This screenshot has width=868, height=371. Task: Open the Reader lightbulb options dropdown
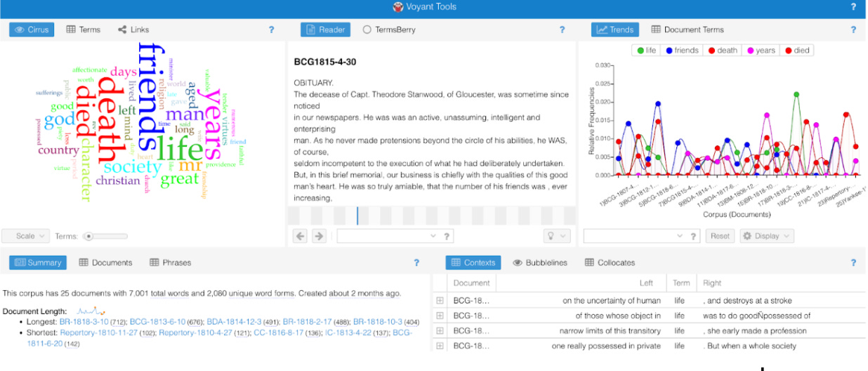pyautogui.click(x=556, y=236)
